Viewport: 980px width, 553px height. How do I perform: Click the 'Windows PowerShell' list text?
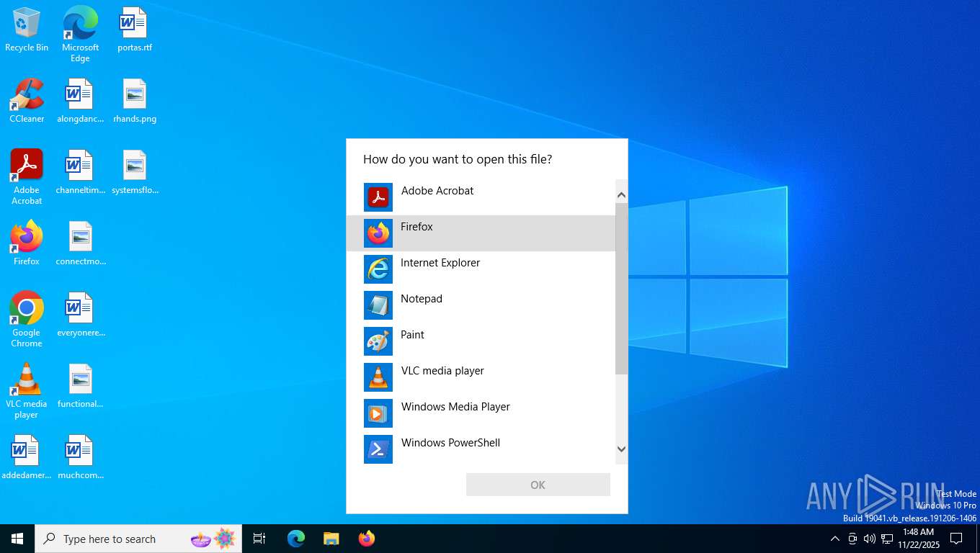pyautogui.click(x=450, y=443)
